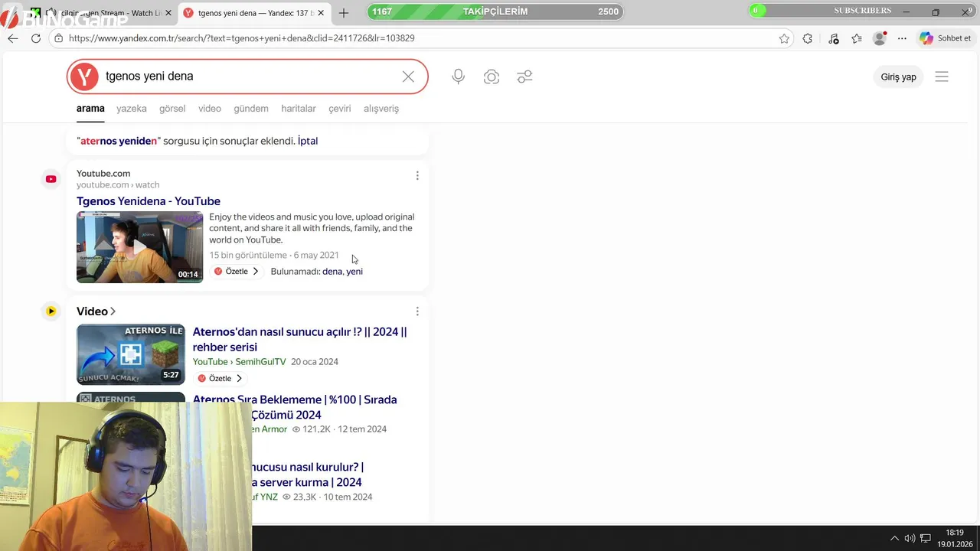This screenshot has height=551, width=980.
Task: Switch to the haritalar maps tab
Action: point(299,109)
